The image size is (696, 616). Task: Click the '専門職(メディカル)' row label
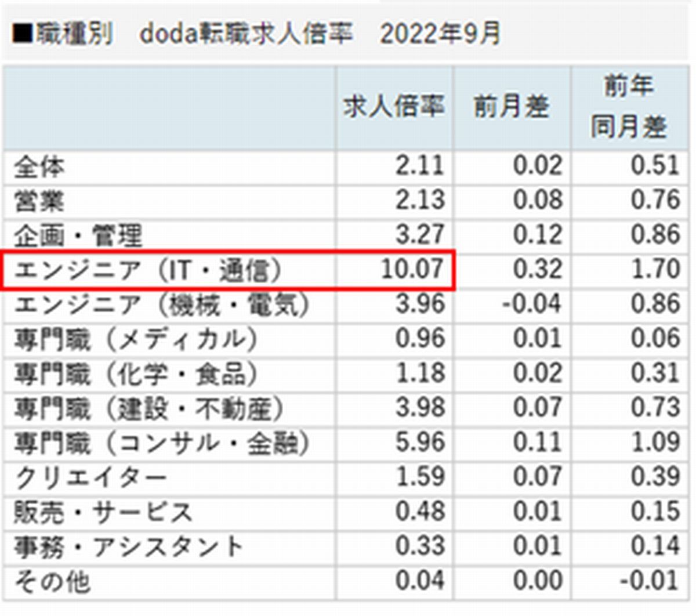pos(136,339)
